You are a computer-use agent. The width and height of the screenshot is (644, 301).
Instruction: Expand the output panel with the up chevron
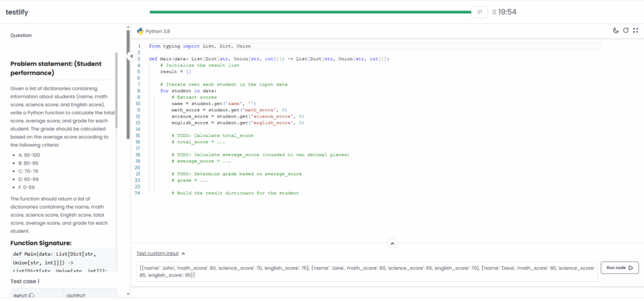click(392, 244)
